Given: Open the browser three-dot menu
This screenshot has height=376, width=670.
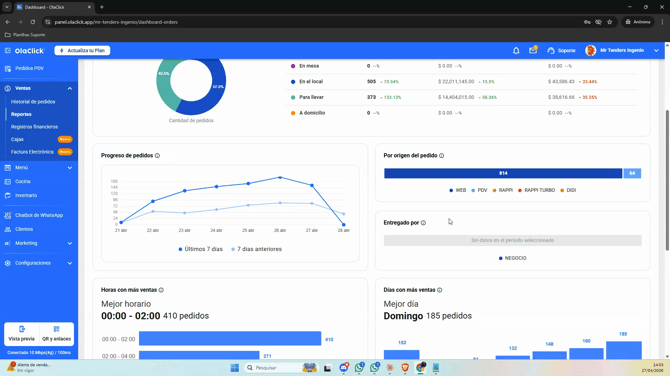Looking at the screenshot, I should [x=662, y=22].
